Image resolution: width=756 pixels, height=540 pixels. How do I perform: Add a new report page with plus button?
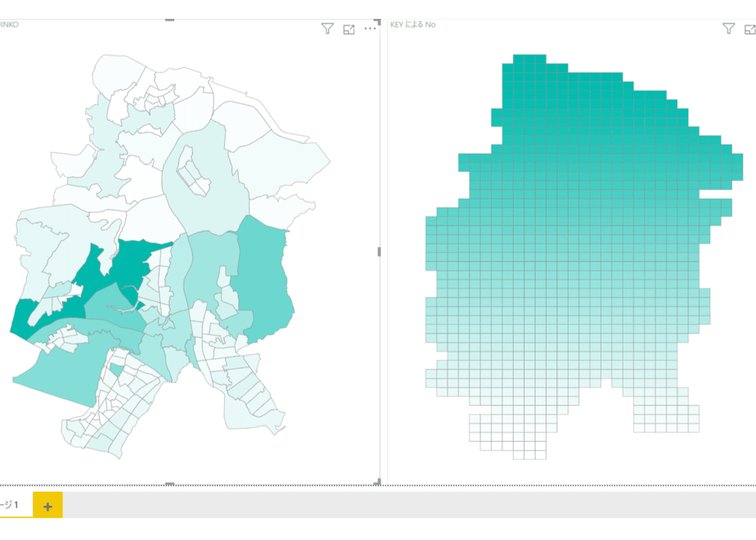[47, 506]
